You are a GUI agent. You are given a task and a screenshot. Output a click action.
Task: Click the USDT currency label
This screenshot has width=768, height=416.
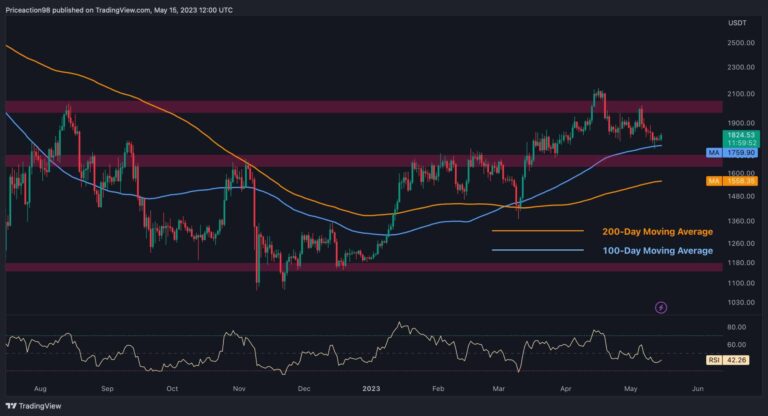[737, 23]
